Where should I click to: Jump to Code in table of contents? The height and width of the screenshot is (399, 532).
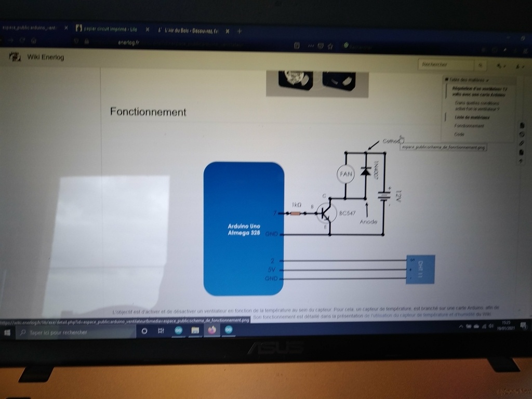click(x=459, y=135)
